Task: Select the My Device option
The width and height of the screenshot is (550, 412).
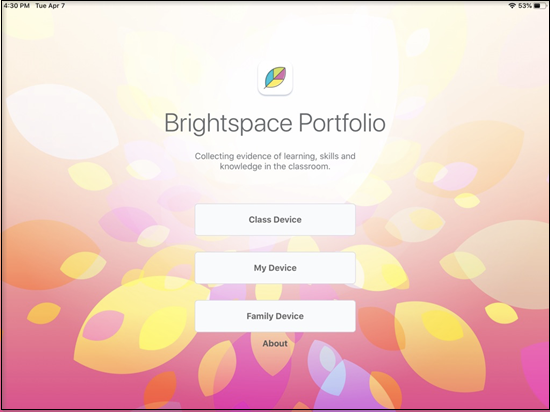Action: [275, 268]
